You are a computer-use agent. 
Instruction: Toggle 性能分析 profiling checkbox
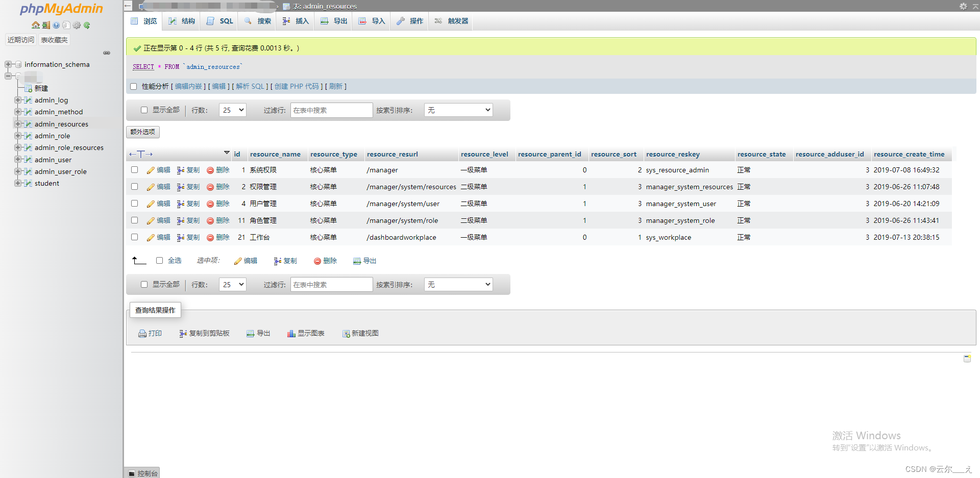(x=134, y=87)
